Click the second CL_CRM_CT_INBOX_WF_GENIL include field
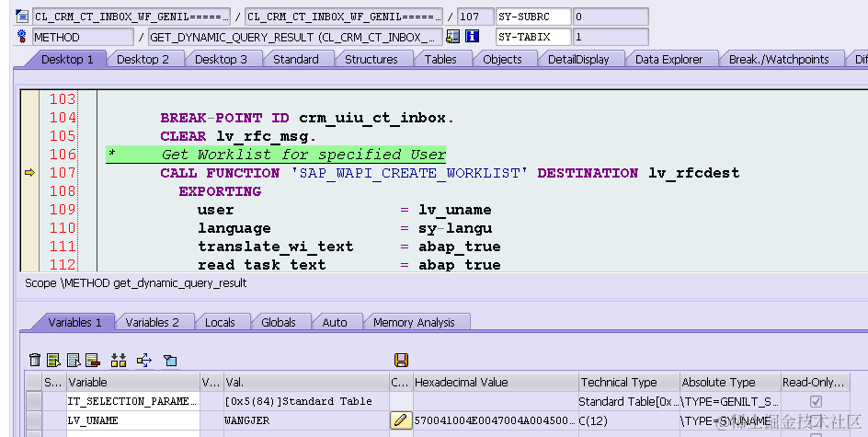 [x=344, y=17]
